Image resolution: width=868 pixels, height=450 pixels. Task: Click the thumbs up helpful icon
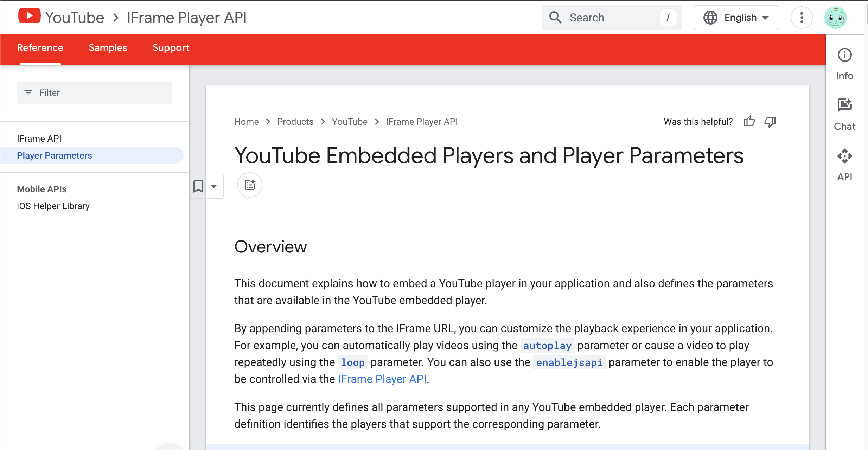click(x=749, y=122)
